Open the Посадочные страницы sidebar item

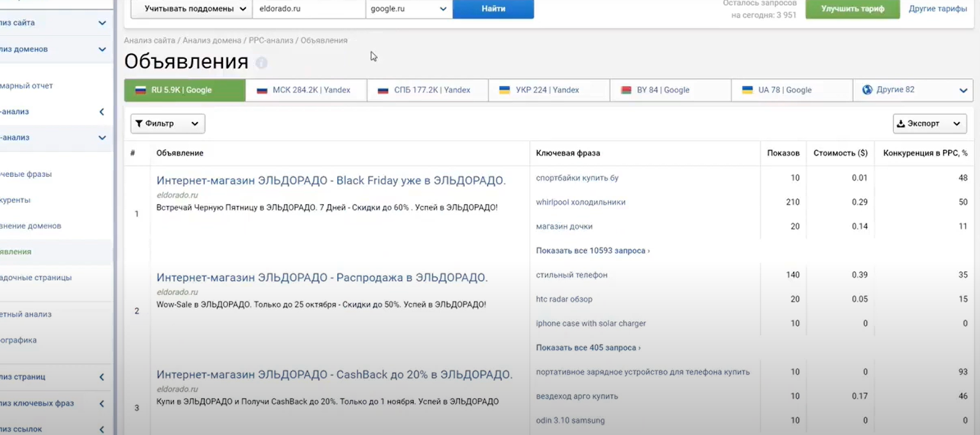36,278
